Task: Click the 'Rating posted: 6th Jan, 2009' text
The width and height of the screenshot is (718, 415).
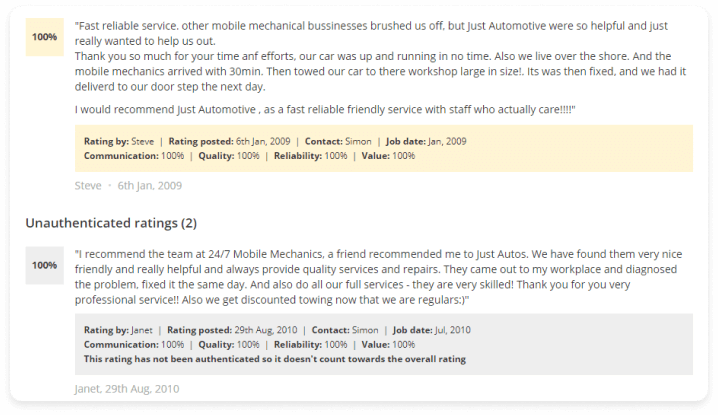Action: click(229, 142)
